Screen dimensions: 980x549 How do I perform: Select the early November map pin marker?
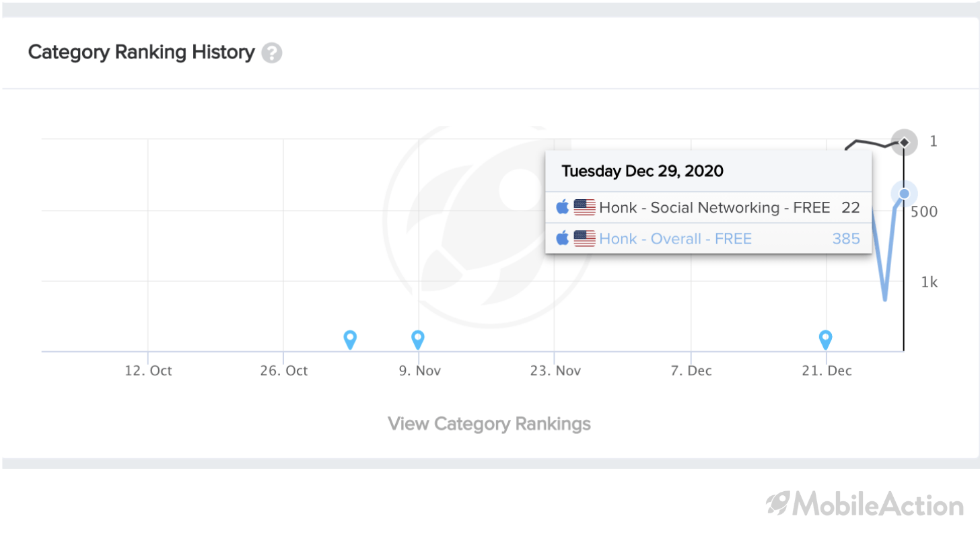pos(350,340)
